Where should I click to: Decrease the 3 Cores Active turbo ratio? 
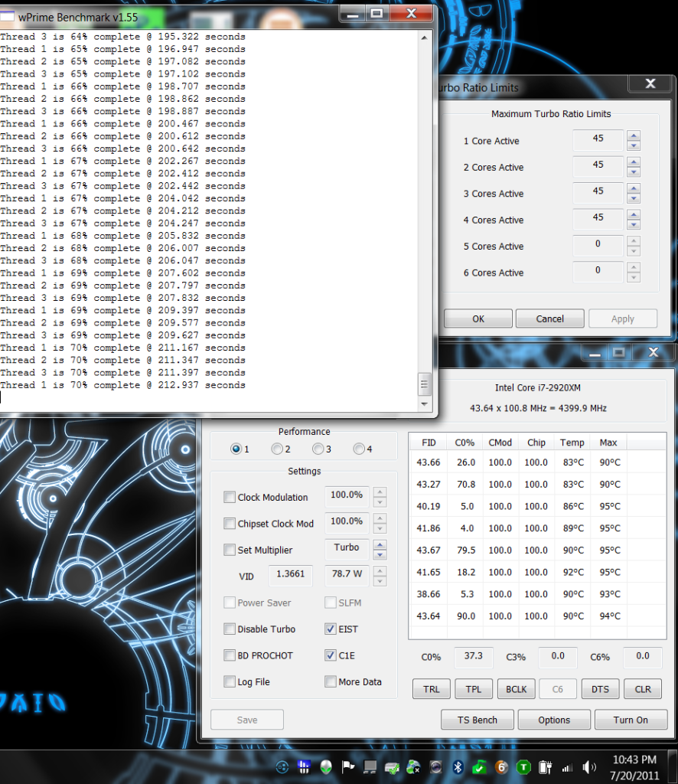point(634,198)
